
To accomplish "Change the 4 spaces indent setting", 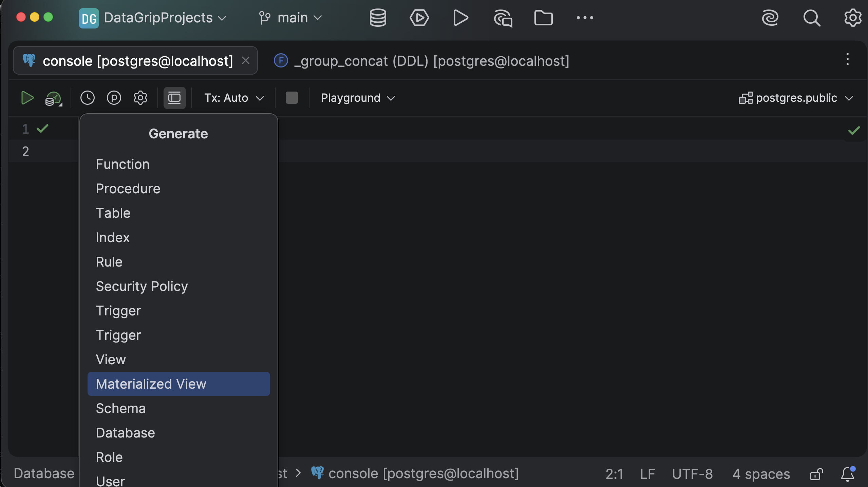I will (761, 474).
